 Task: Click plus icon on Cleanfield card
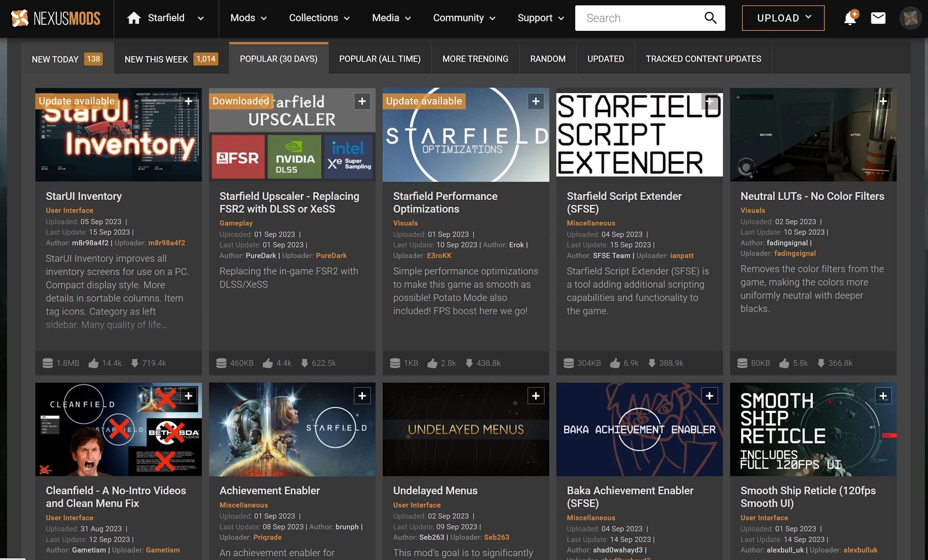(188, 396)
